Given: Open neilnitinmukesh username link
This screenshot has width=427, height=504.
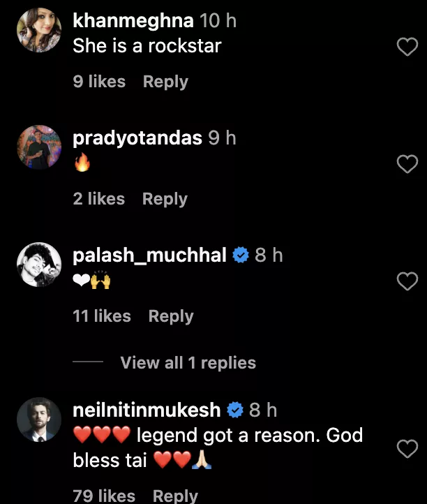Looking at the screenshot, I should 147,410.
